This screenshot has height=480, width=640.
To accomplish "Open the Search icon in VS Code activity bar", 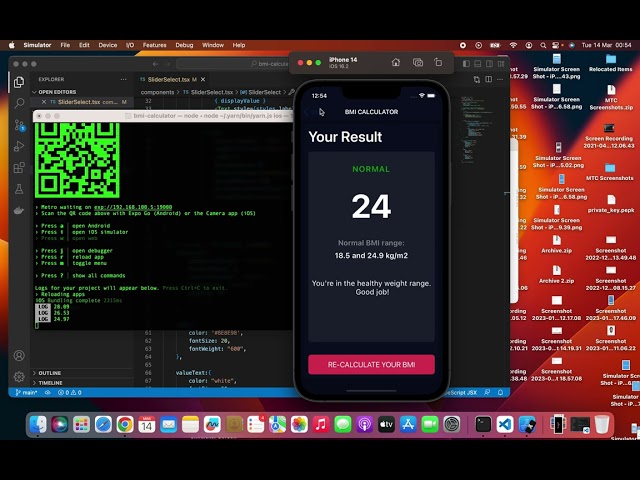I will click(19, 103).
